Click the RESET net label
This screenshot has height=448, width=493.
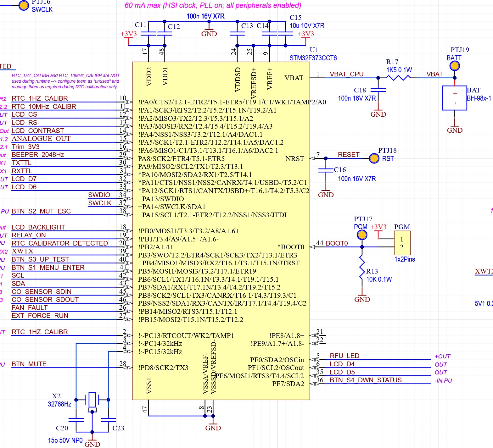(x=349, y=154)
